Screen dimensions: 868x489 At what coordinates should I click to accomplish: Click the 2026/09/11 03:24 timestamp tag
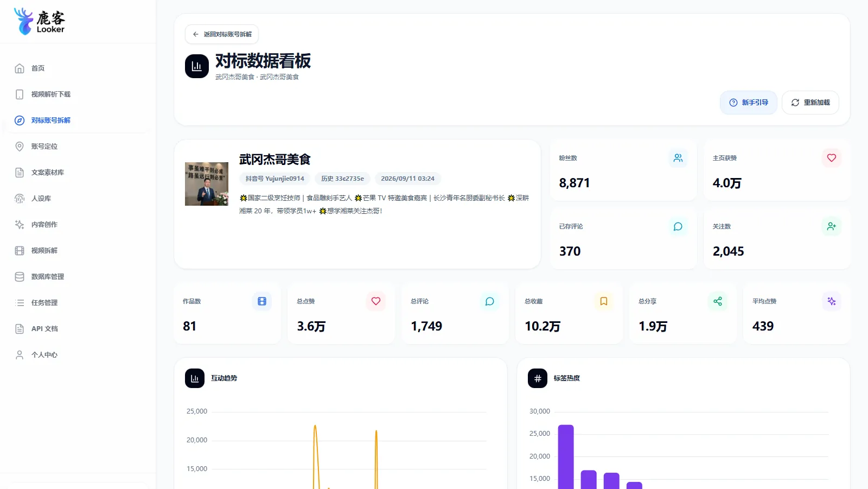[408, 179]
